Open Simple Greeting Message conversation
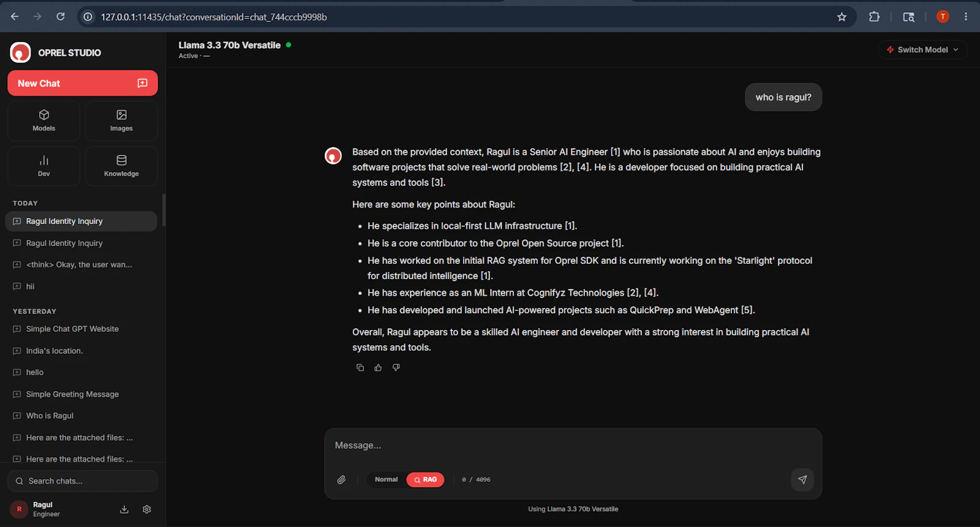980x527 pixels. tap(81, 394)
